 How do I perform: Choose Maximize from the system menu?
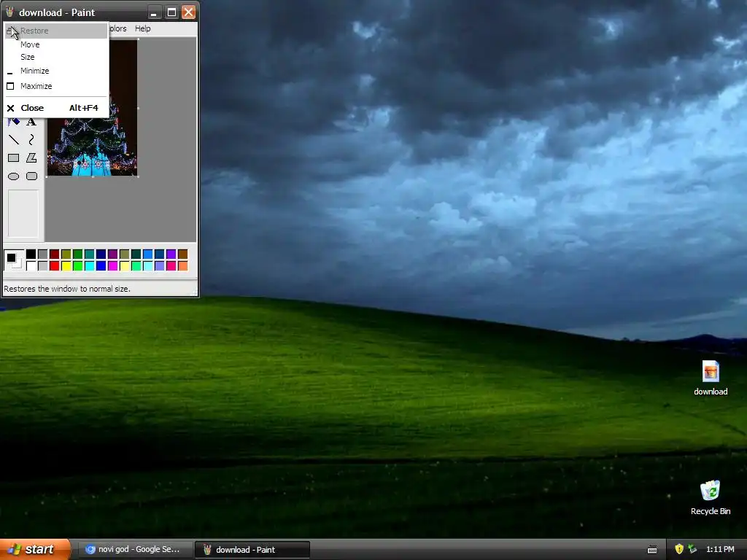tap(56, 86)
